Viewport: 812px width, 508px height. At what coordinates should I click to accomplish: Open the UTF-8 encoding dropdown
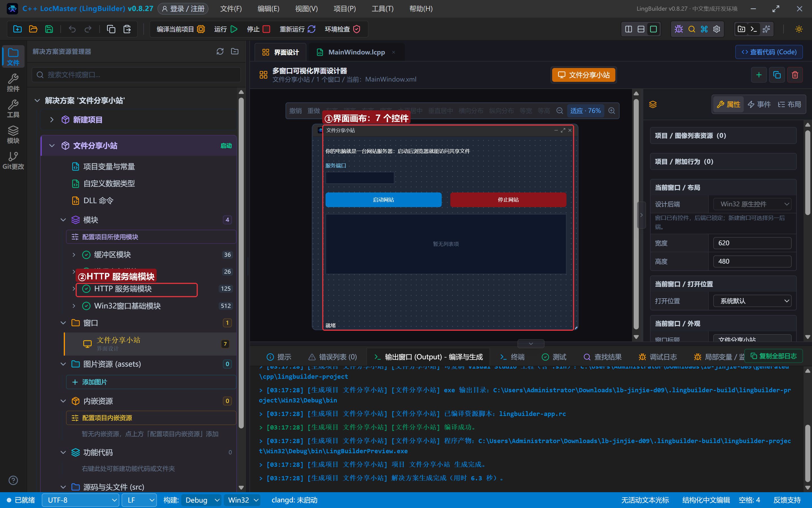click(x=81, y=500)
